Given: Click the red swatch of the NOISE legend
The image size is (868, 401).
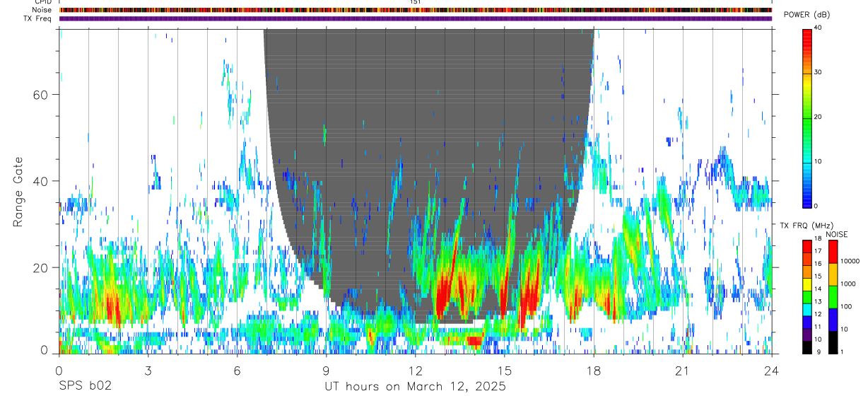Looking at the screenshot, I should click(833, 252).
